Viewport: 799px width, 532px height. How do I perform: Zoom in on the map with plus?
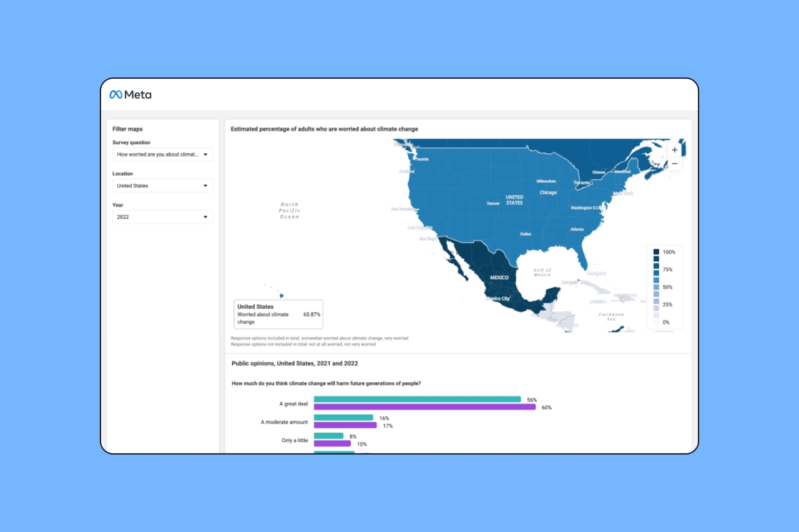pos(674,150)
